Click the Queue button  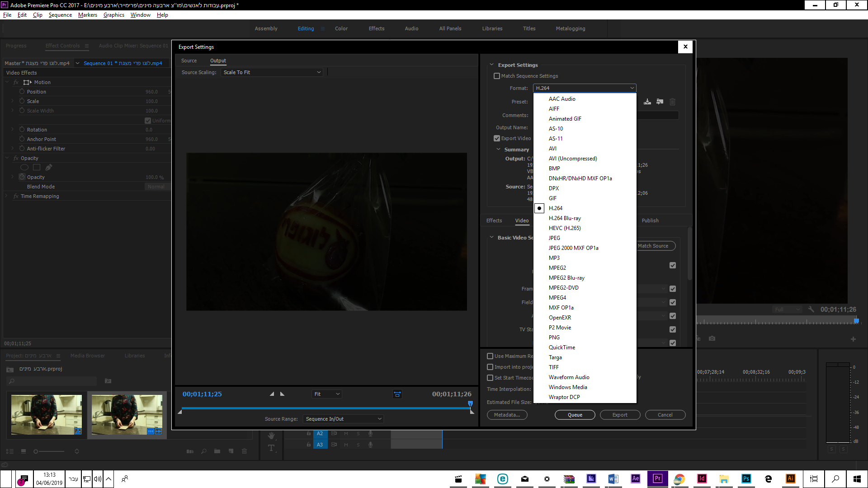(x=575, y=415)
